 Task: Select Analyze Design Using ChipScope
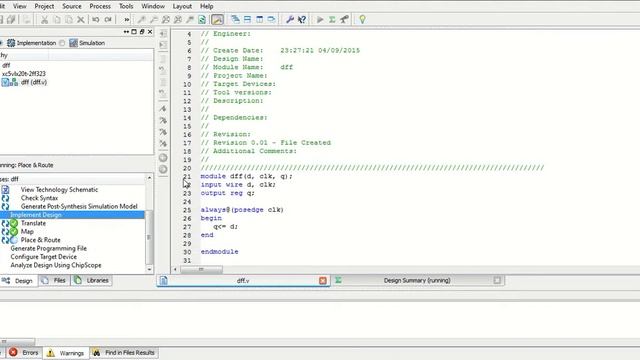(56, 265)
